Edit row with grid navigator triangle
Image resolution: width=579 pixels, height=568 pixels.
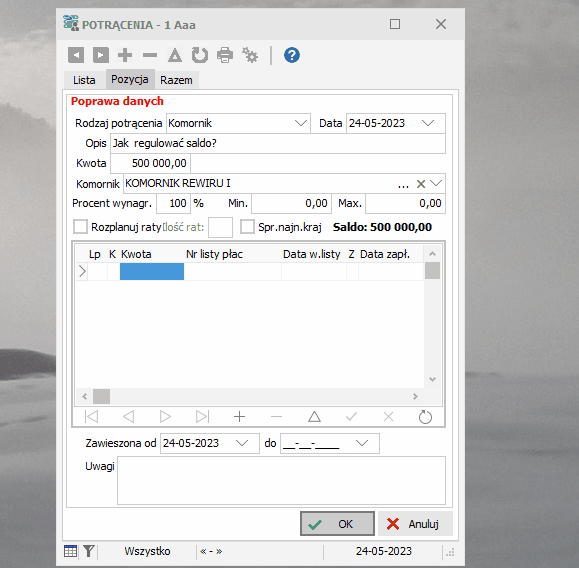[x=314, y=417]
